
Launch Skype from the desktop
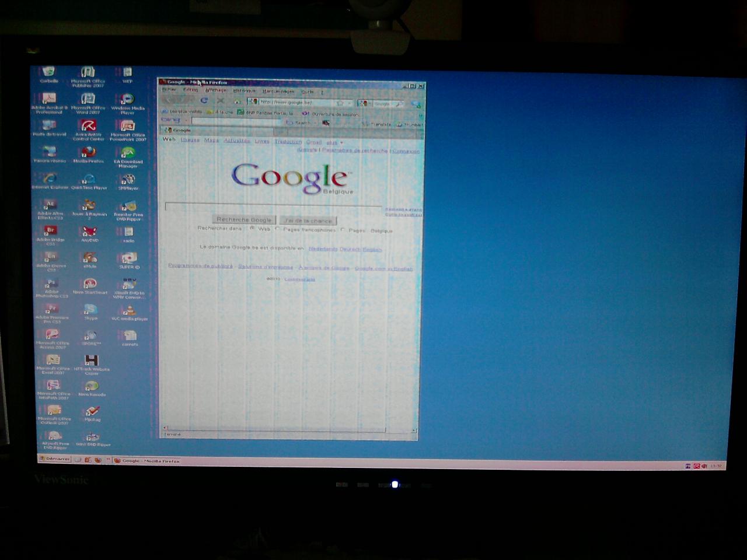coord(90,312)
